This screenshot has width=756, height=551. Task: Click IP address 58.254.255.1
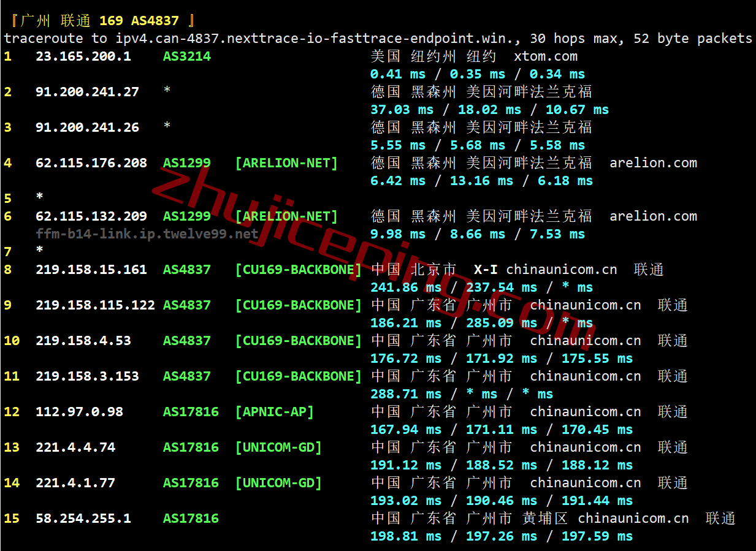tap(83, 519)
